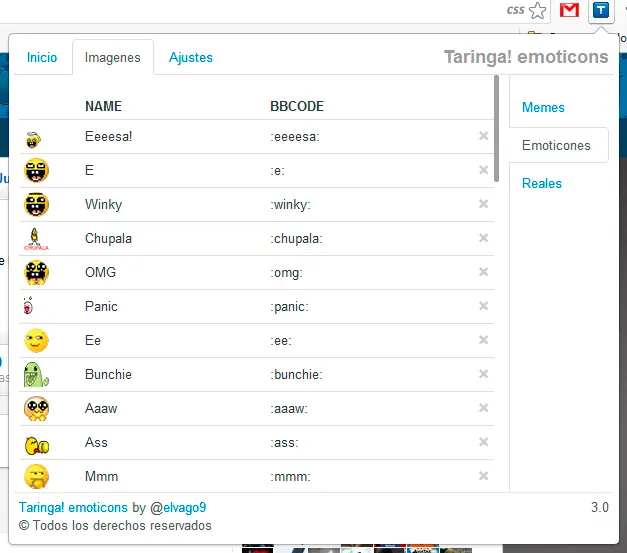The height and width of the screenshot is (553, 627).
Task: Click the Panic emoticon image
Action: [x=28, y=306]
